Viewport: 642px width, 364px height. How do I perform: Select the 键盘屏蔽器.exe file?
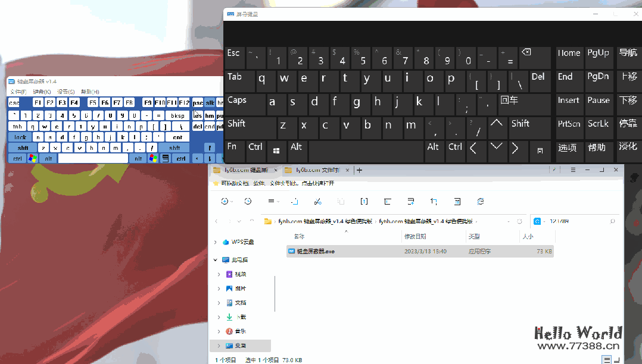click(x=316, y=252)
